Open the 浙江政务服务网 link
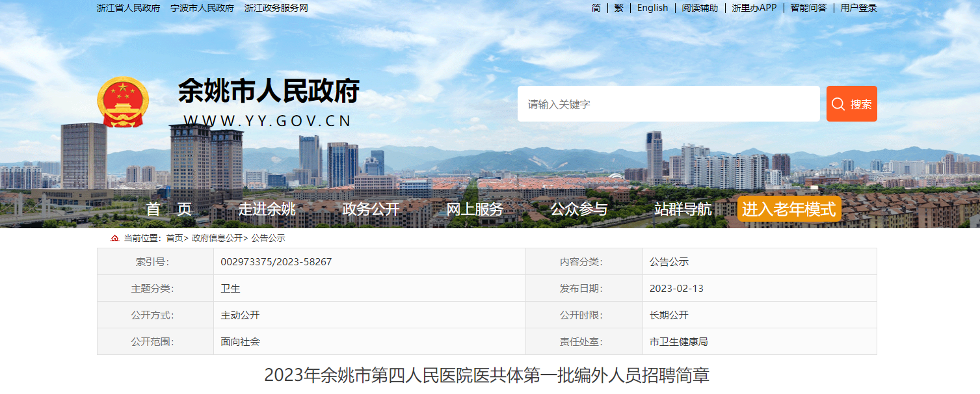The width and height of the screenshot is (980, 394). tap(276, 8)
